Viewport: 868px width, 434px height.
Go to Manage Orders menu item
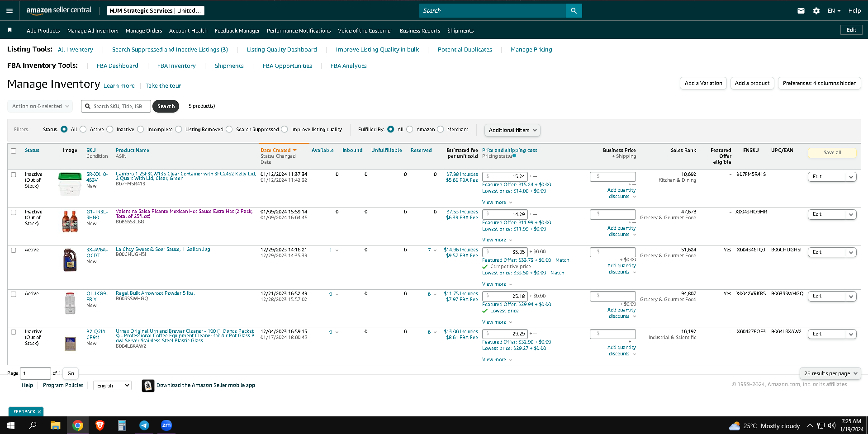tap(144, 31)
